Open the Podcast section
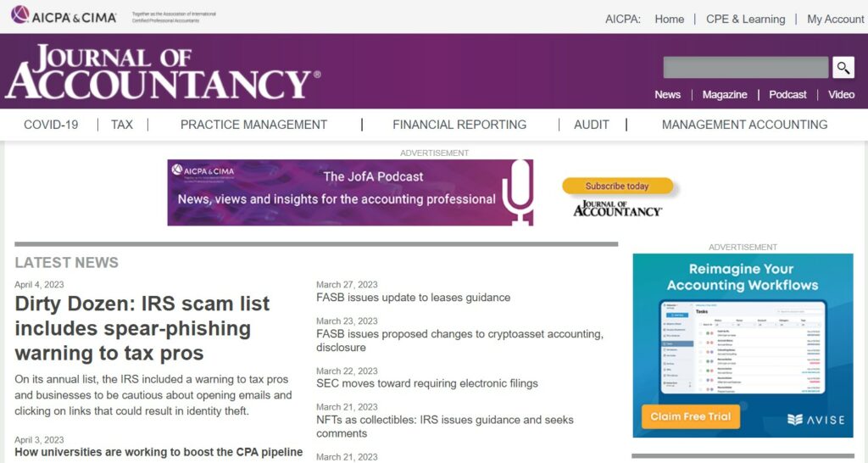This screenshot has width=868, height=463. pyautogui.click(x=787, y=95)
